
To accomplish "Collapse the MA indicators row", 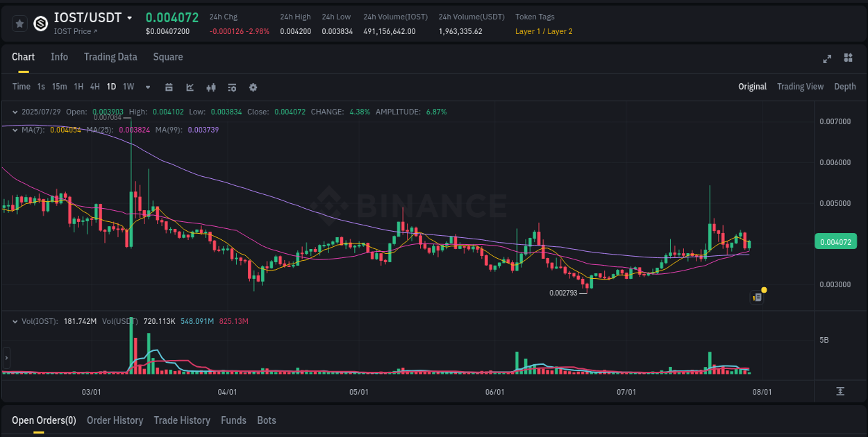I will point(15,130).
